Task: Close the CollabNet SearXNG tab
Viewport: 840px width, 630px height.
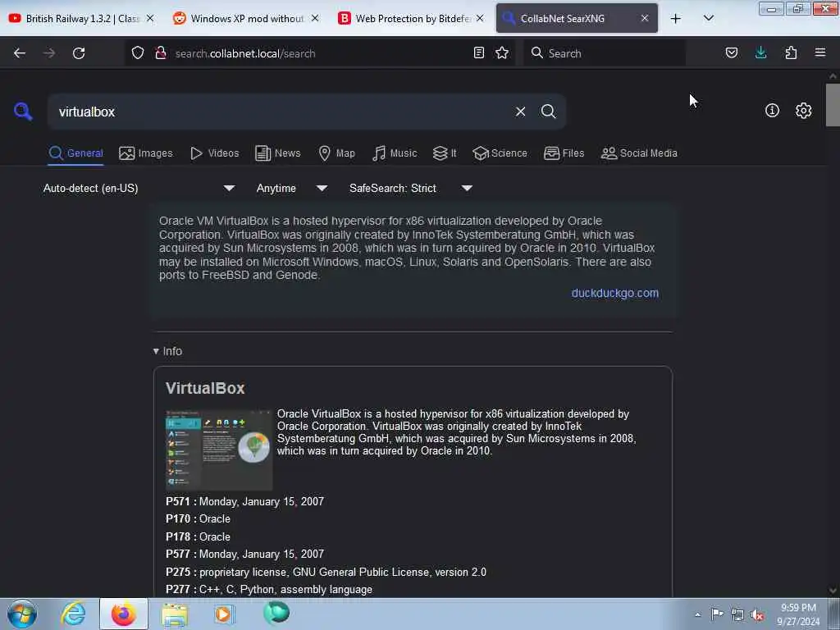Action: 645,18
